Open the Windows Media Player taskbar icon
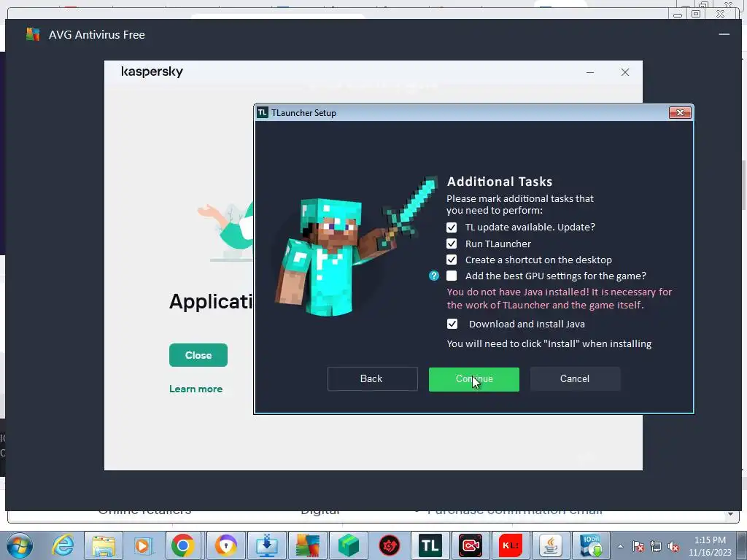This screenshot has width=747, height=560. [142, 545]
